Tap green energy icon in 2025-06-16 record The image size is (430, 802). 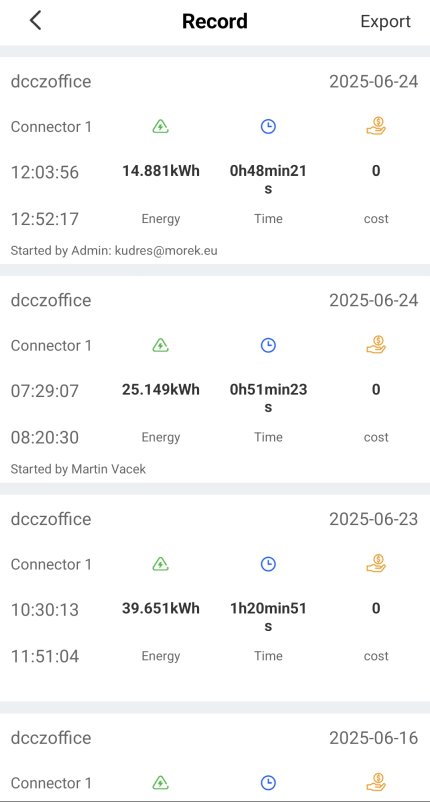[x=161, y=783]
